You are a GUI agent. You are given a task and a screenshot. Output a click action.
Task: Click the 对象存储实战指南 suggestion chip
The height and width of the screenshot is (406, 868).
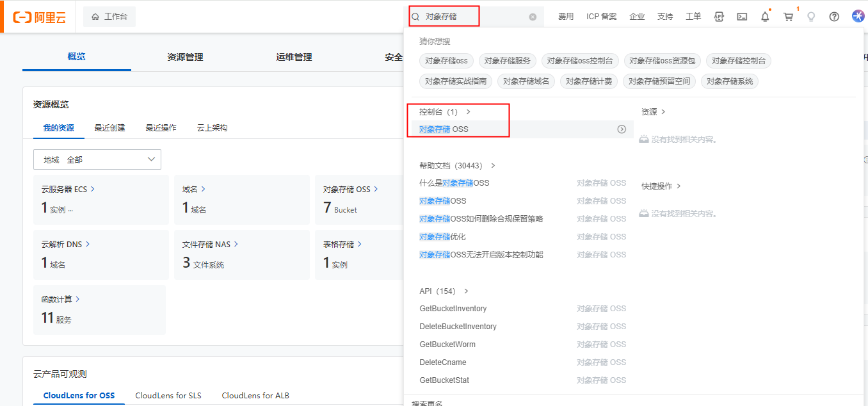455,81
